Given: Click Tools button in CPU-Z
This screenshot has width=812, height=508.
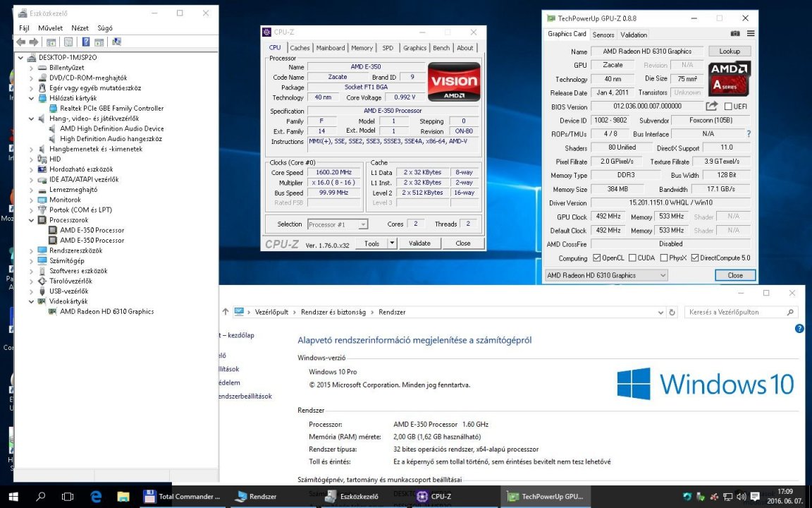Looking at the screenshot, I should point(372,243).
